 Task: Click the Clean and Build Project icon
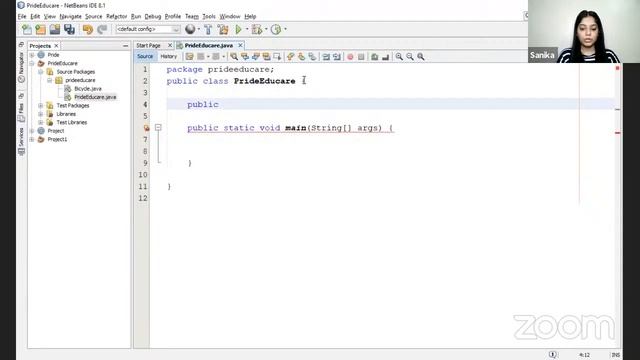[x=223, y=29]
